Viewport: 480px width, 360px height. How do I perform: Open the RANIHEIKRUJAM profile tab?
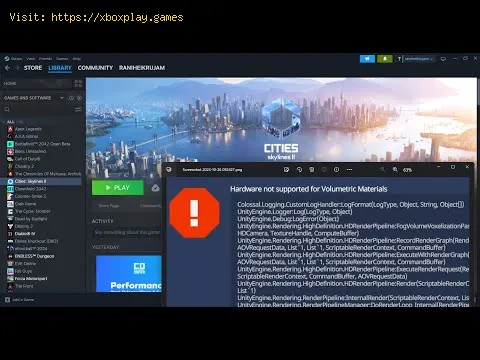(x=142, y=68)
